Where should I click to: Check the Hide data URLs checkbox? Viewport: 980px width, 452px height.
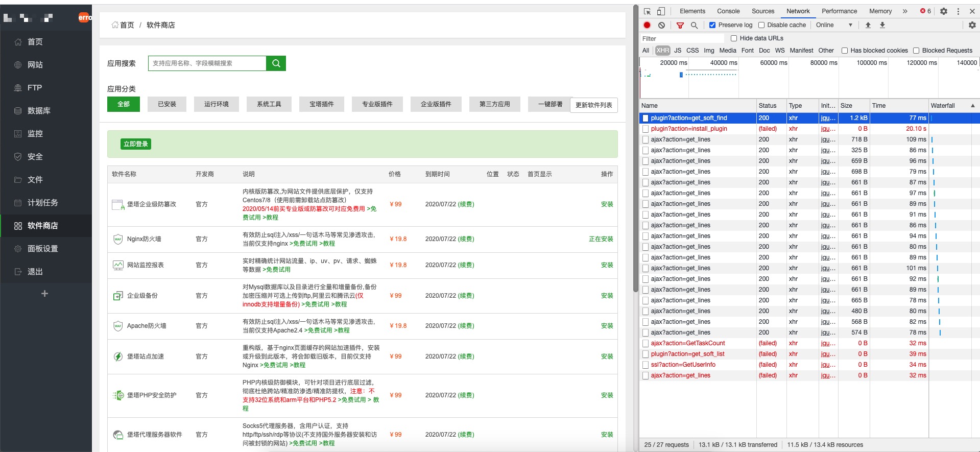click(x=734, y=38)
